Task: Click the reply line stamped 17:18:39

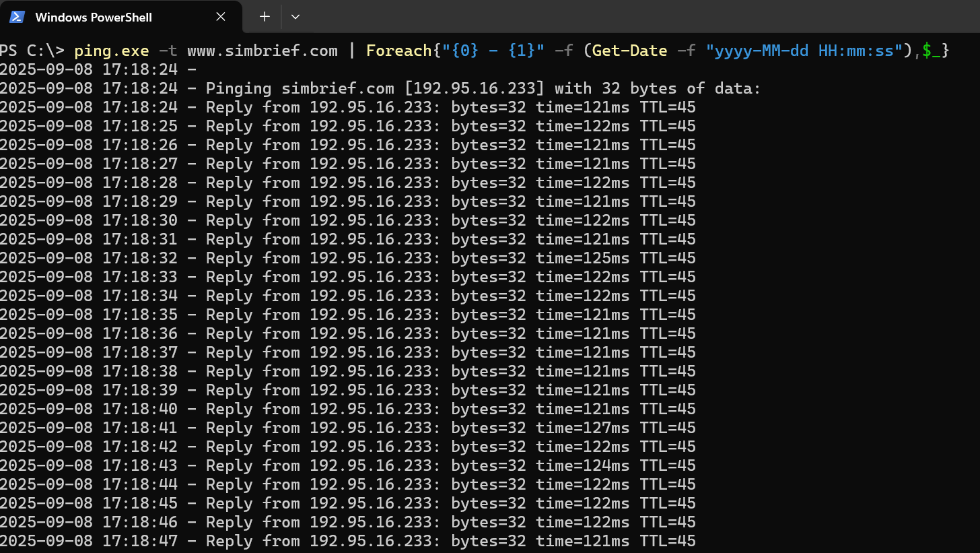Action: tap(348, 390)
